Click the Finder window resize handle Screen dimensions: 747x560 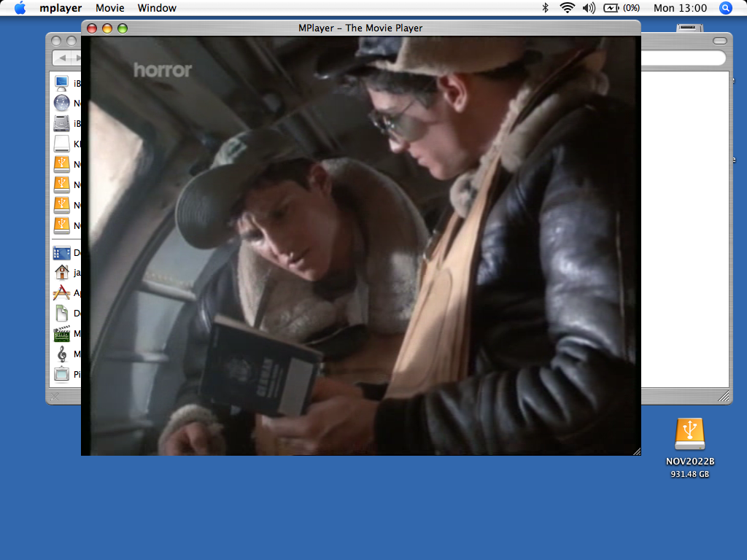723,396
